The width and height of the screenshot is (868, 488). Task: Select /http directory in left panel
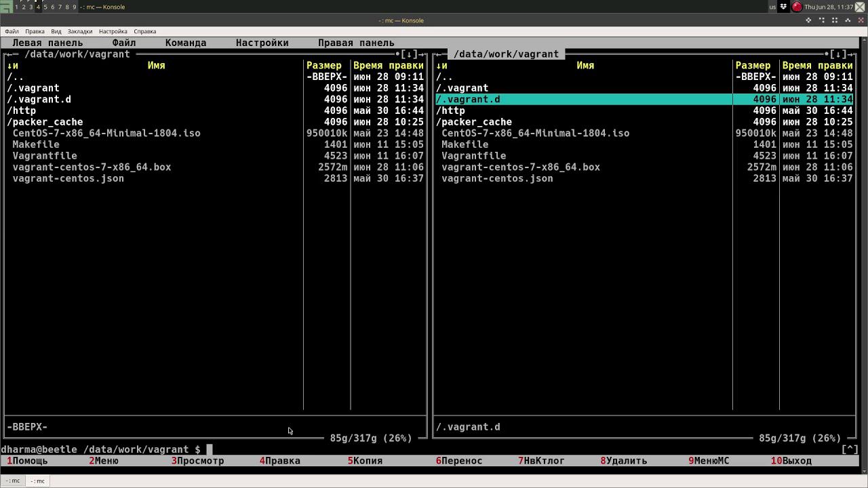[x=216, y=110]
